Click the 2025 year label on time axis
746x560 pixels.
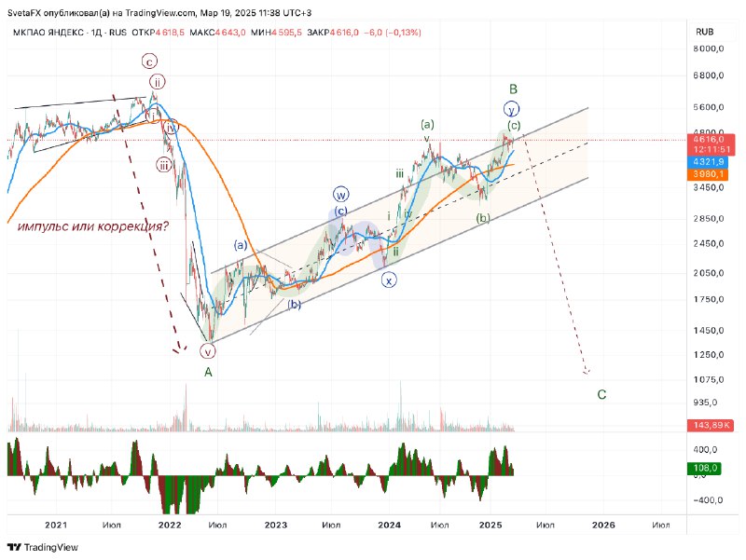tap(490, 525)
